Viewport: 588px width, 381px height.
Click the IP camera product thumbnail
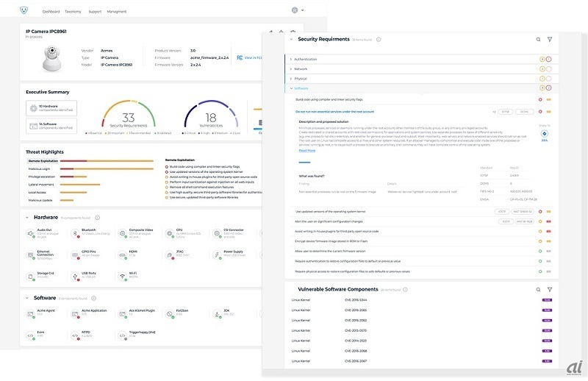(x=51, y=59)
